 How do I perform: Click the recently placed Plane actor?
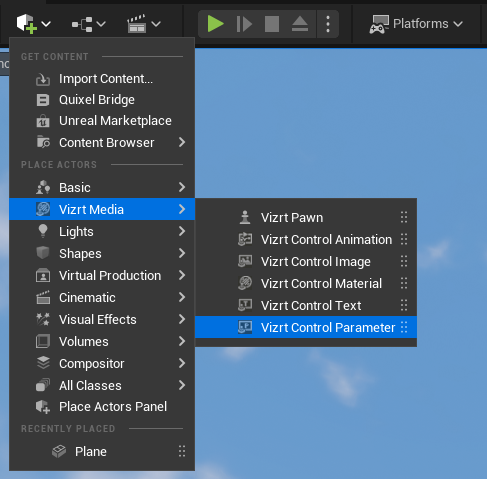(x=102, y=452)
